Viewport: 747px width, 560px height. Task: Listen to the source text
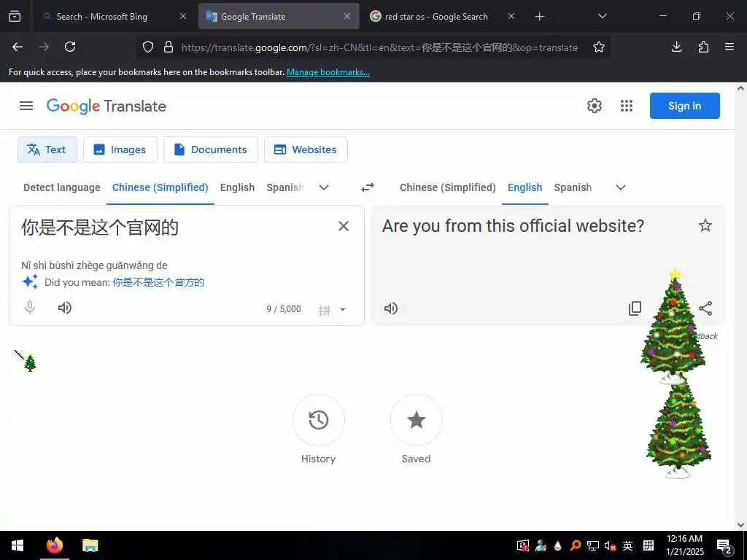coord(65,308)
